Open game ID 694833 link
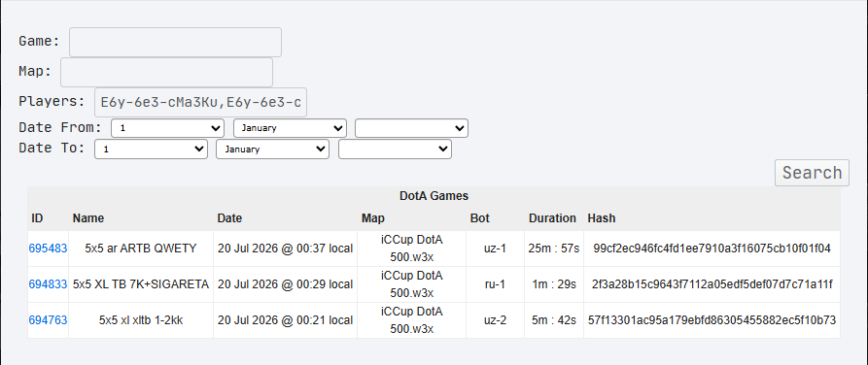This screenshot has width=868, height=365. coord(49,284)
